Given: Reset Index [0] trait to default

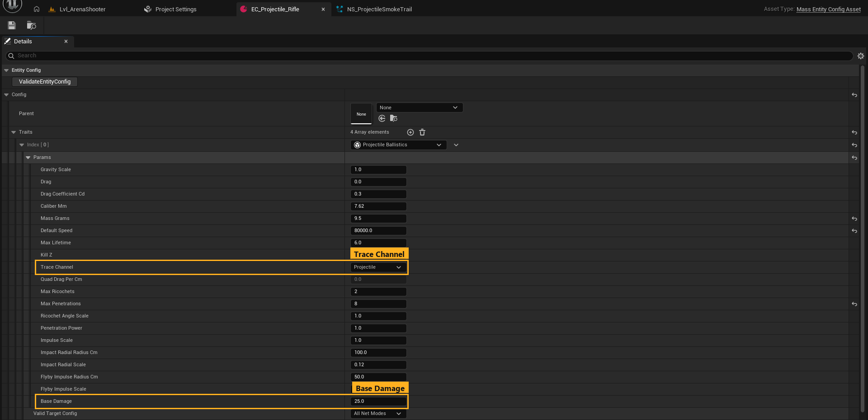Looking at the screenshot, I should tap(854, 145).
